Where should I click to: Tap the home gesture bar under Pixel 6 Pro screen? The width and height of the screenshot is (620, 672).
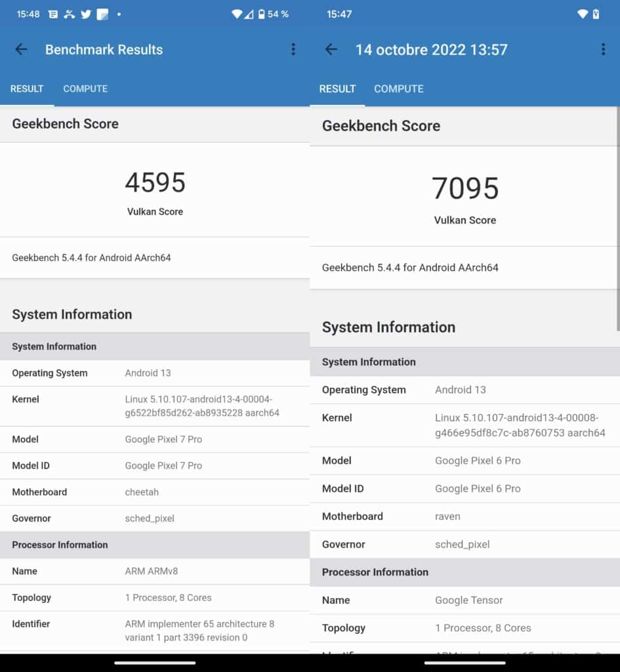click(x=465, y=663)
